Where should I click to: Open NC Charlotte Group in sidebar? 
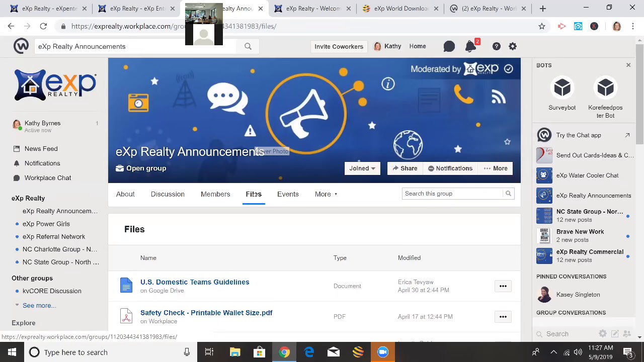(x=59, y=249)
